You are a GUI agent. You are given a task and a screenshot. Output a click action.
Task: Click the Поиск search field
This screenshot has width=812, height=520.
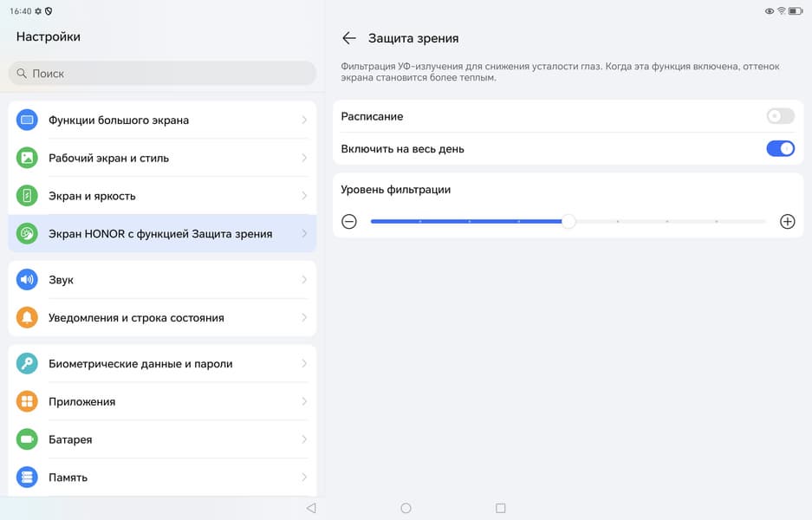point(162,74)
